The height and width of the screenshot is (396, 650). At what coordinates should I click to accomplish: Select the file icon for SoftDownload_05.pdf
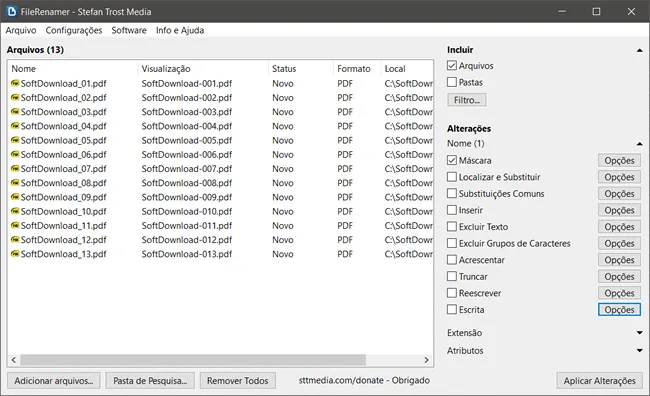tap(15, 140)
